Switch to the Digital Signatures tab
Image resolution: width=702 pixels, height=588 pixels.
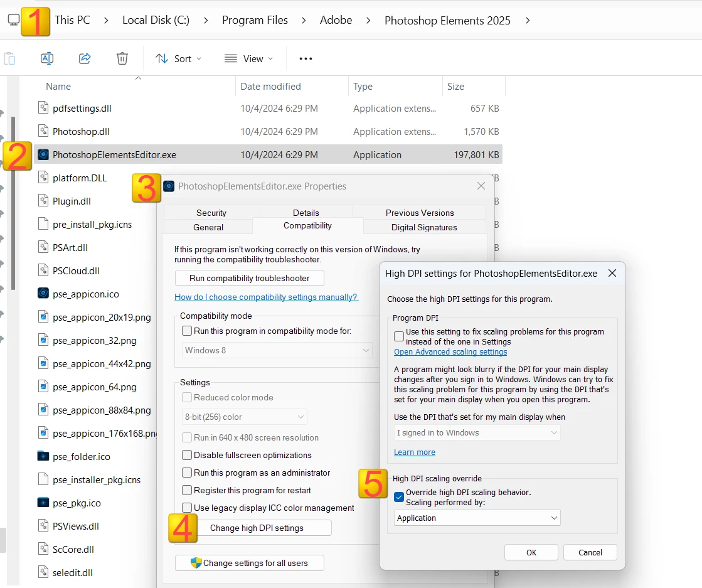click(x=424, y=227)
